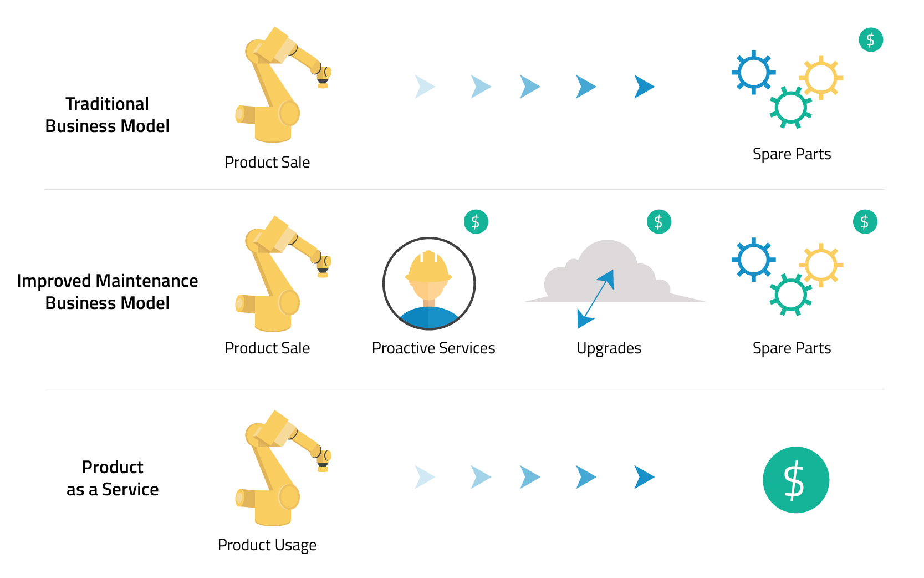Select the Proactive Services worker icon
The height and width of the screenshot is (578, 924).
point(429,283)
